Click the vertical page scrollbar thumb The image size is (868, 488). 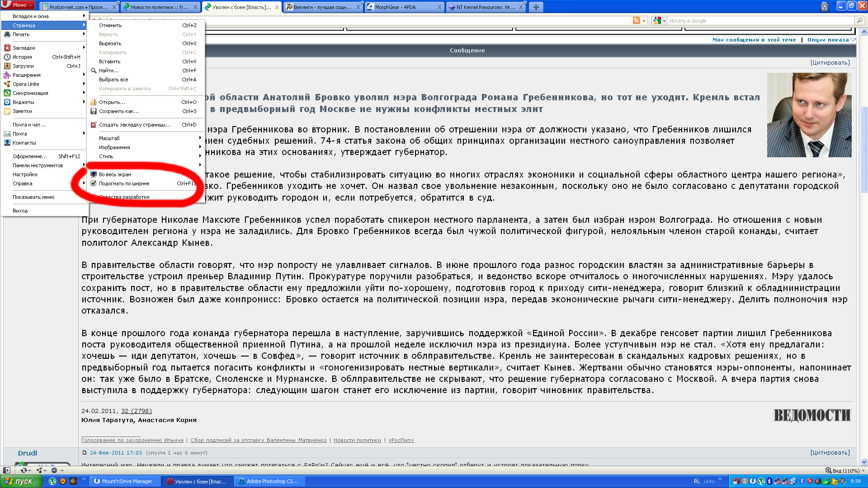pos(864,149)
